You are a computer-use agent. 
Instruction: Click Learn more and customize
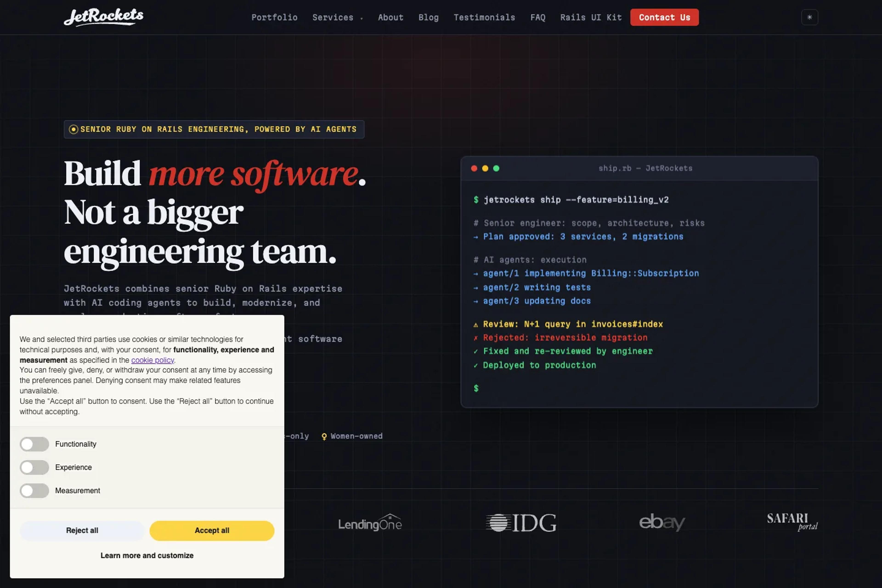147,555
